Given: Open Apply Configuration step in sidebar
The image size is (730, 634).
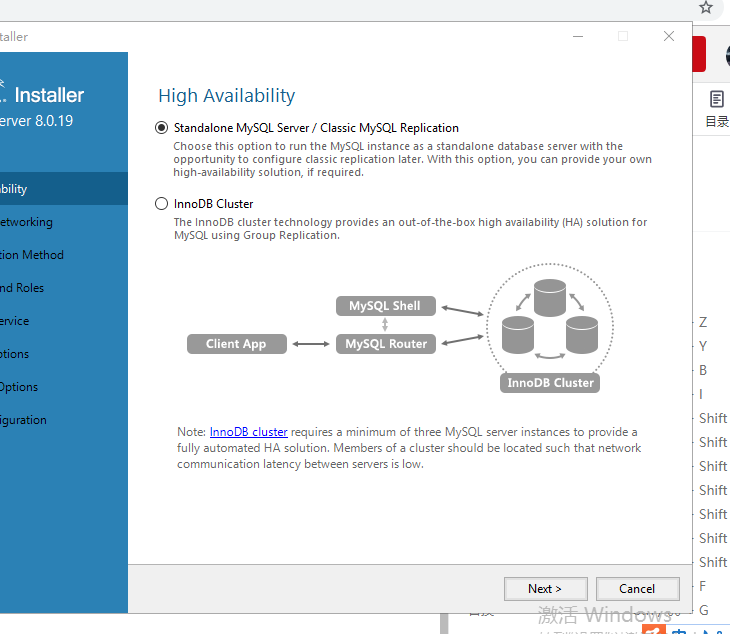Looking at the screenshot, I should pos(64,420).
